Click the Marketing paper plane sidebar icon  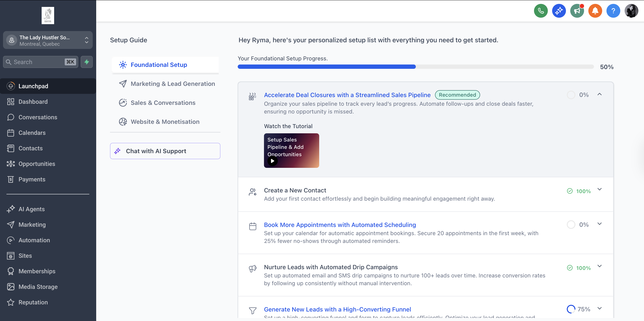coord(11,225)
